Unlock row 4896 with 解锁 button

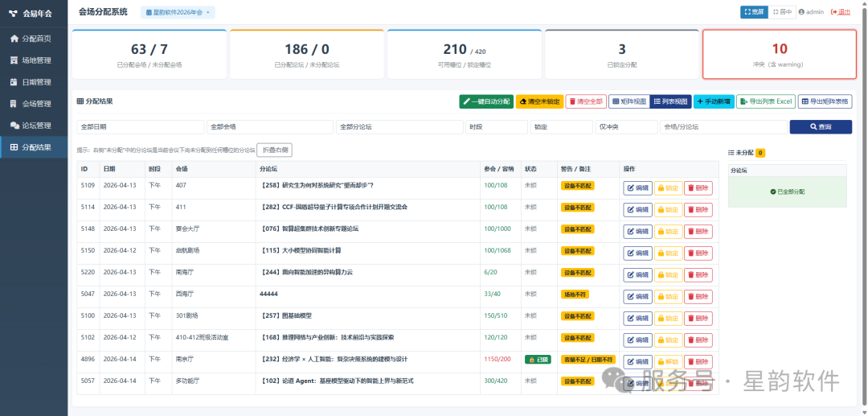(x=668, y=362)
